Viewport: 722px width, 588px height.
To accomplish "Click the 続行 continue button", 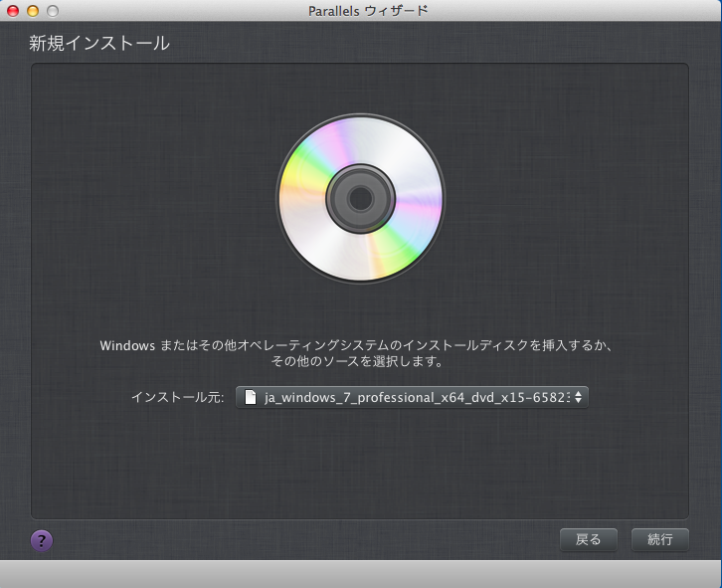I will click(659, 539).
